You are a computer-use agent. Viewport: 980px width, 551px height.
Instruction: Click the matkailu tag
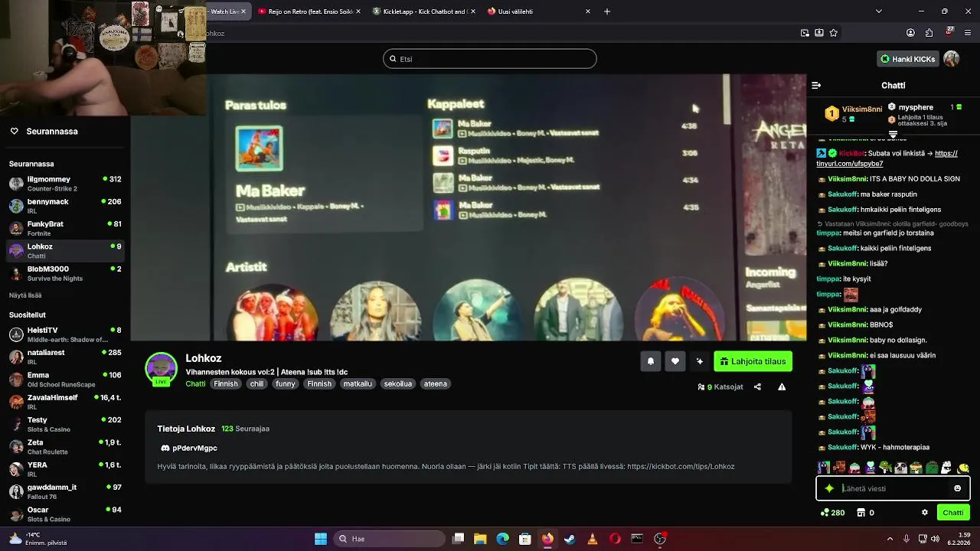click(x=358, y=384)
